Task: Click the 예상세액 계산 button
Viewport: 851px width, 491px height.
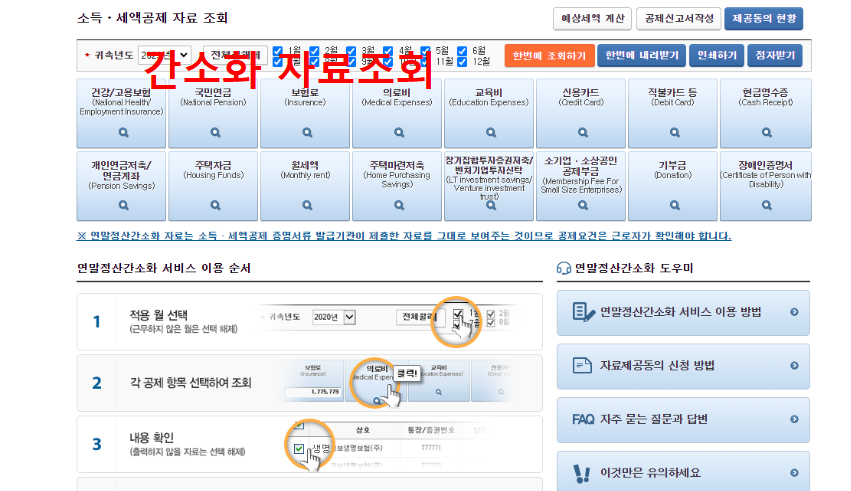Action: click(x=593, y=18)
